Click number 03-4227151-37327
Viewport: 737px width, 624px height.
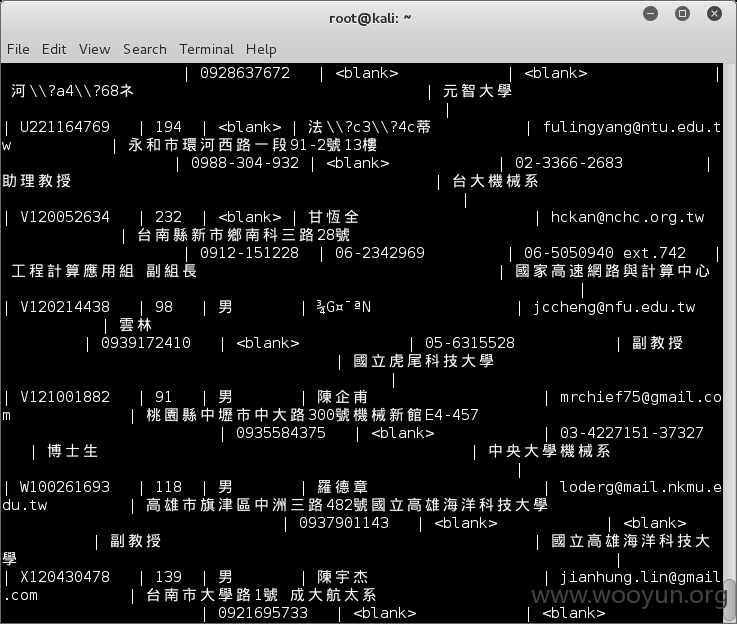(632, 433)
